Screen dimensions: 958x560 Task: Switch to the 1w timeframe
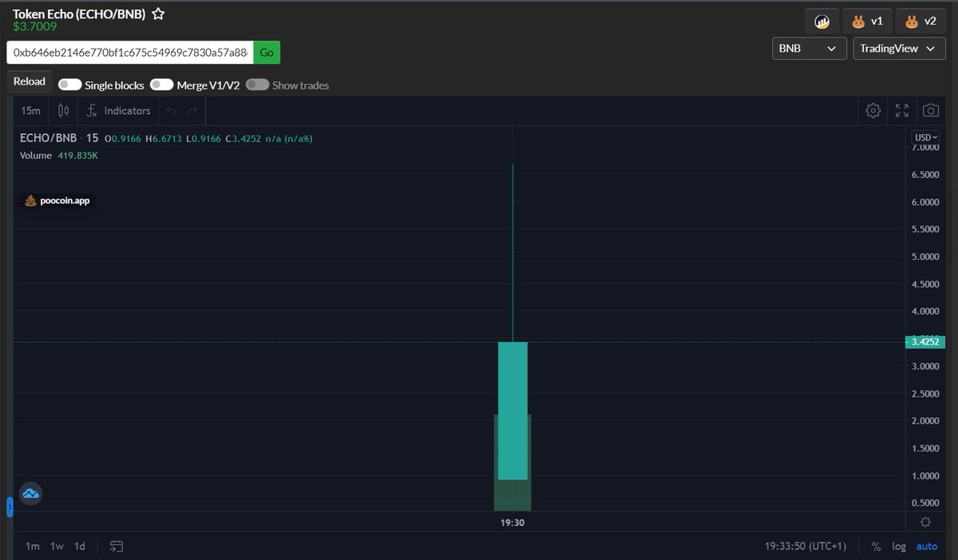pyautogui.click(x=55, y=546)
